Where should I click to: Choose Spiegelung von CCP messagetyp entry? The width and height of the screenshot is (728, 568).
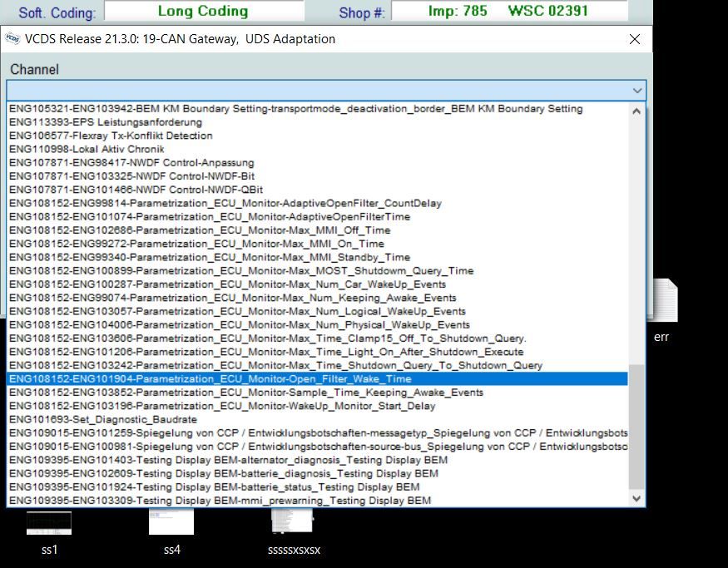[318, 432]
